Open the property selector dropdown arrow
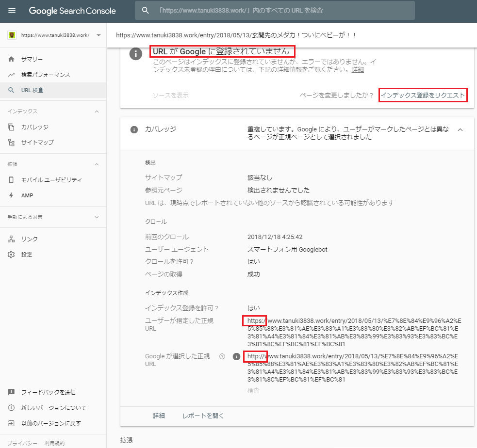The height and width of the screenshot is (448, 477). (x=99, y=35)
